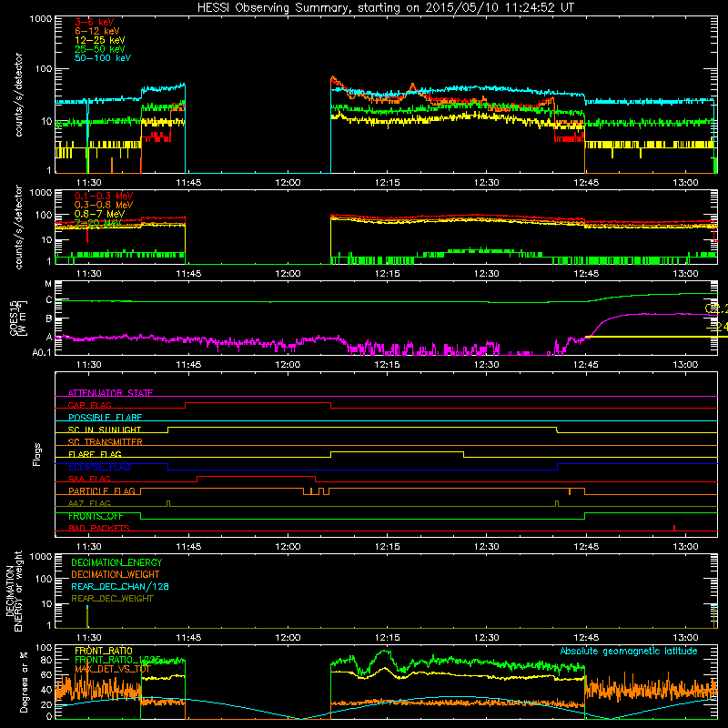The width and height of the screenshot is (728, 728).
Task: Click the SAA_FLAG label
Action: [x=89, y=479]
